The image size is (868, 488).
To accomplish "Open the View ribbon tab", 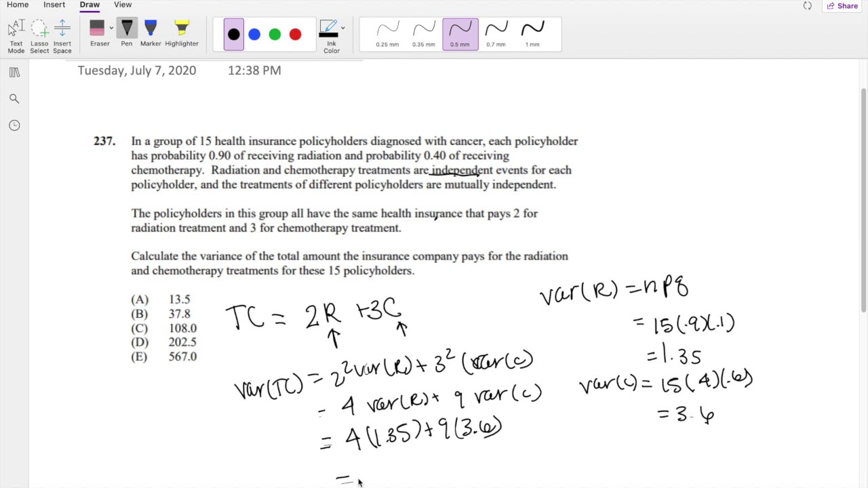I will point(123,5).
